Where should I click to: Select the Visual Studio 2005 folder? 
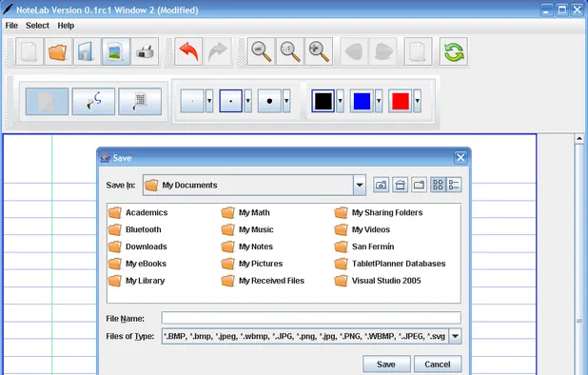point(378,281)
